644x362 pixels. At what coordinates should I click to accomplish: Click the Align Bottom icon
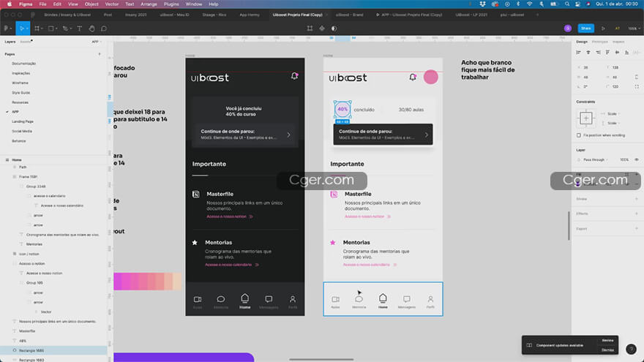click(x=626, y=52)
